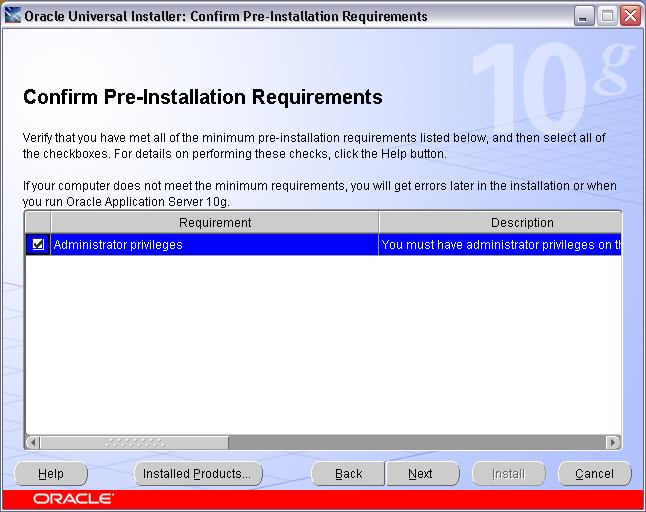Go Back to the previous installer step
The height and width of the screenshot is (512, 646).
point(348,474)
